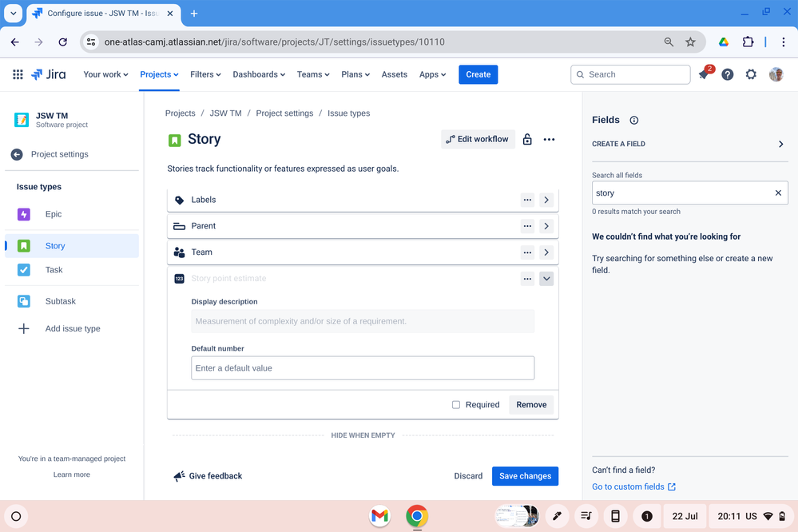This screenshot has height=532, width=798.
Task: Expand the Parent field details
Action: coord(546,226)
